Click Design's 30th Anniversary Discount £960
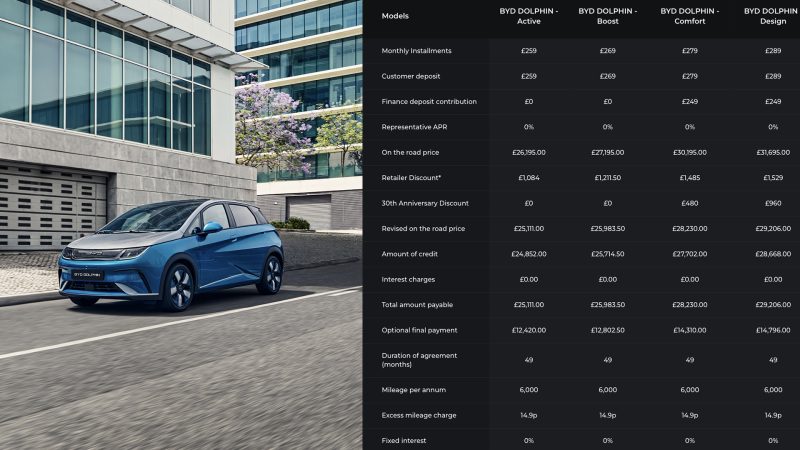Image resolution: width=800 pixels, height=450 pixels. (772, 203)
